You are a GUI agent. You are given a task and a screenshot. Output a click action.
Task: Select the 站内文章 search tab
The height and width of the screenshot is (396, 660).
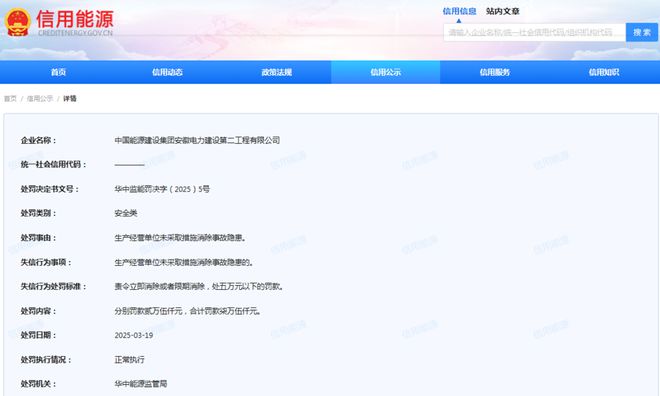click(x=503, y=11)
